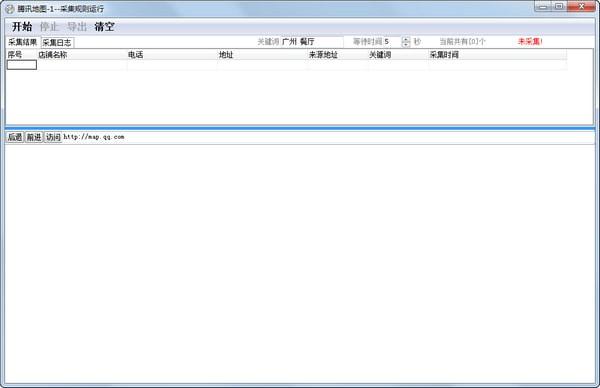Click the 访问 button to visit the URL

tap(53, 137)
